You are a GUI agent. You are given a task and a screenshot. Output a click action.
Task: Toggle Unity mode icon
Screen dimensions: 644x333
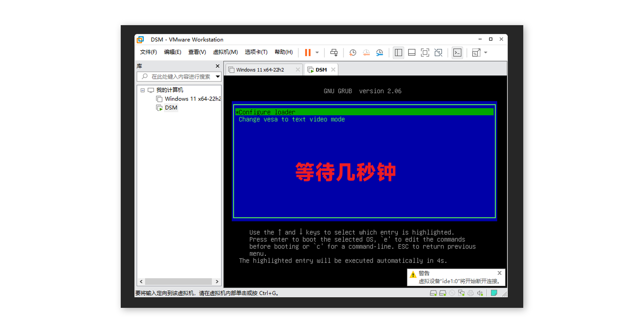(x=438, y=53)
